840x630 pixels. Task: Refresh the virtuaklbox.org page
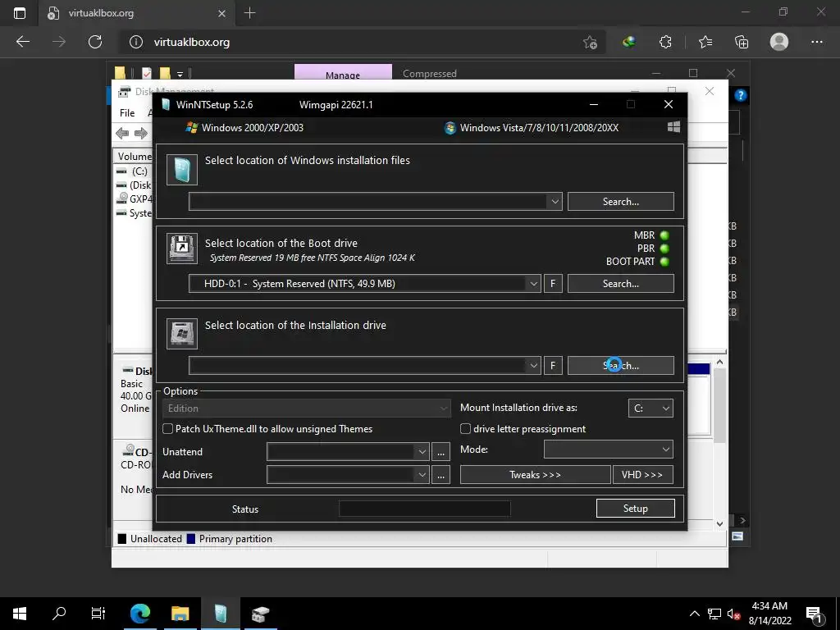95,42
